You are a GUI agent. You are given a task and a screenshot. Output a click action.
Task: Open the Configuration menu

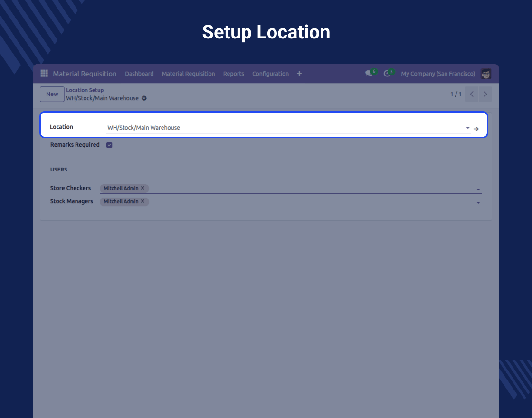[270, 74]
